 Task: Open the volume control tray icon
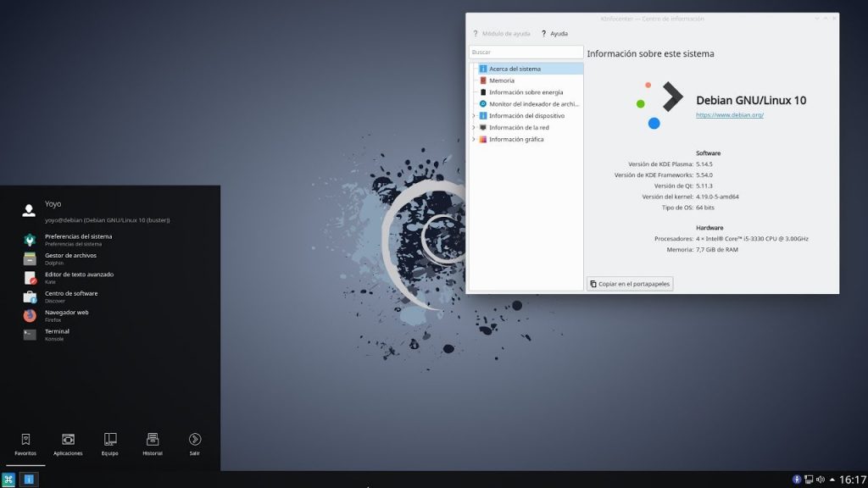click(821, 480)
